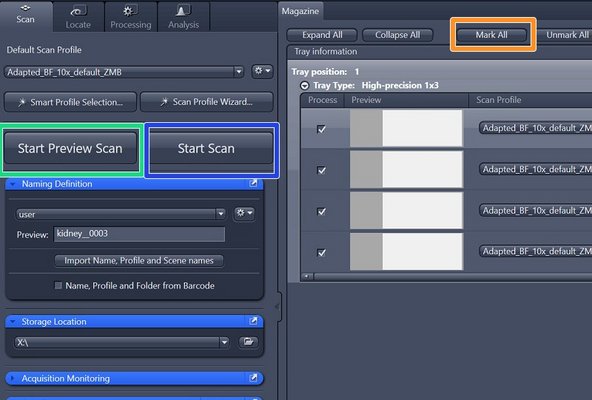Browse for storage folder
The height and width of the screenshot is (400, 592).
pos(248,342)
